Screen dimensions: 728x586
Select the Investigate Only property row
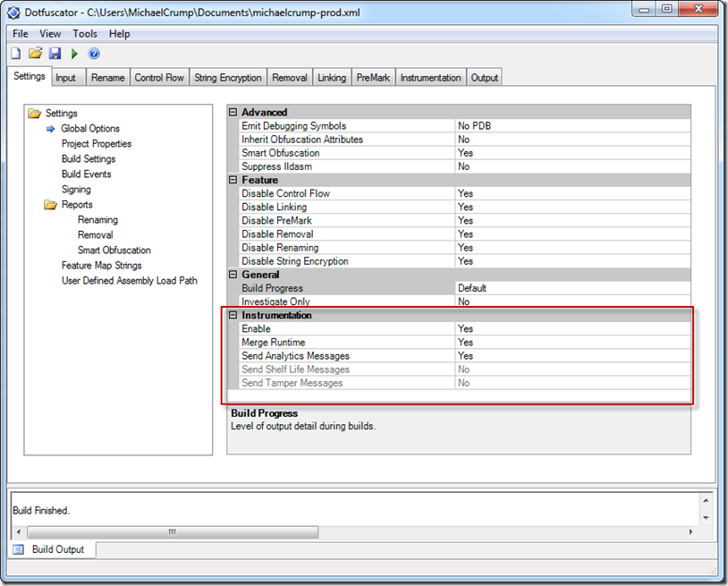tap(465, 301)
